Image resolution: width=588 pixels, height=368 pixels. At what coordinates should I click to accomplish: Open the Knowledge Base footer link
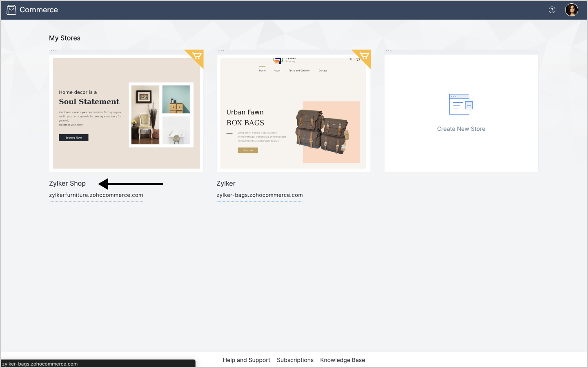(x=343, y=360)
